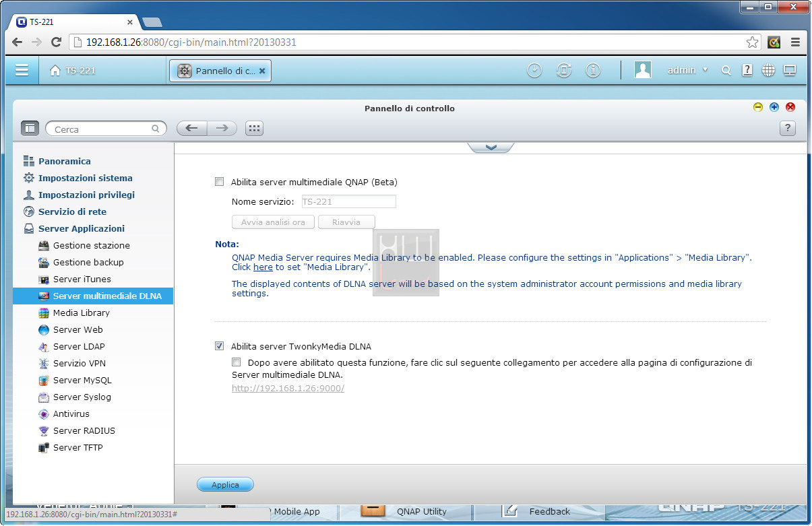Click the QNAP Utility desktop shortcut
The height and width of the screenshot is (526, 812).
404,511
